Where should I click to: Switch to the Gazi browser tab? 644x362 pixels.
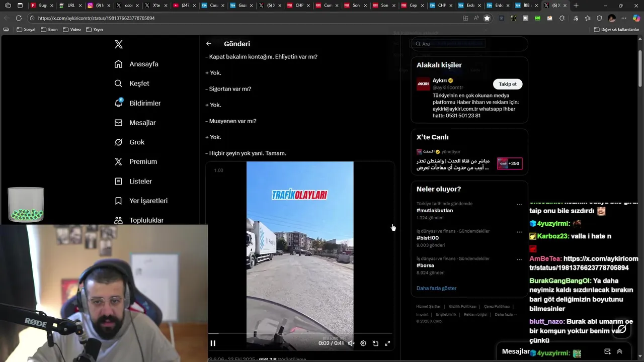coord(242,6)
